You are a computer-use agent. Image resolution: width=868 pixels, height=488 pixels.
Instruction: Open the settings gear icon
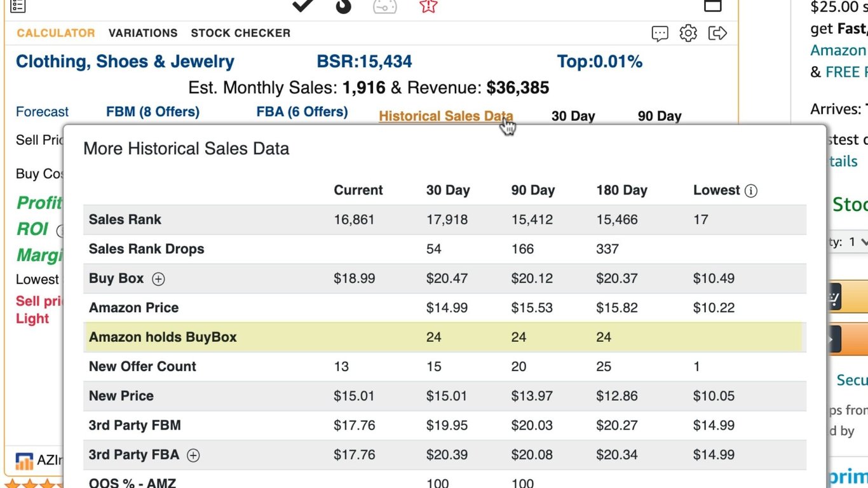pos(688,33)
